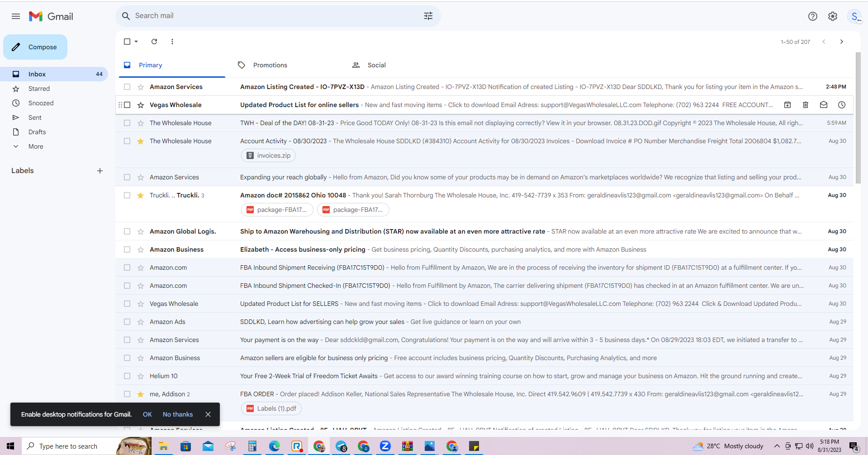The image size is (868, 455).
Task: Open Amazon sellers eligible for business pricing email
Action: (484, 358)
